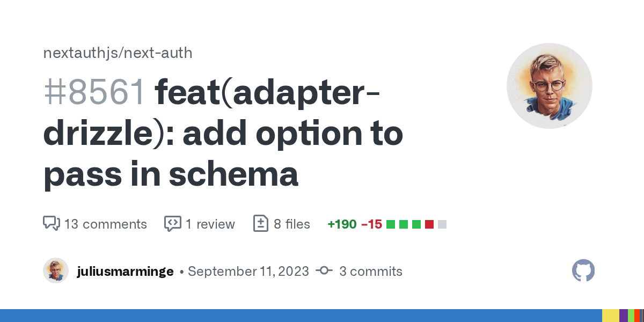Show the 3 commits list
The height and width of the screenshot is (322, 644).
[371, 271]
